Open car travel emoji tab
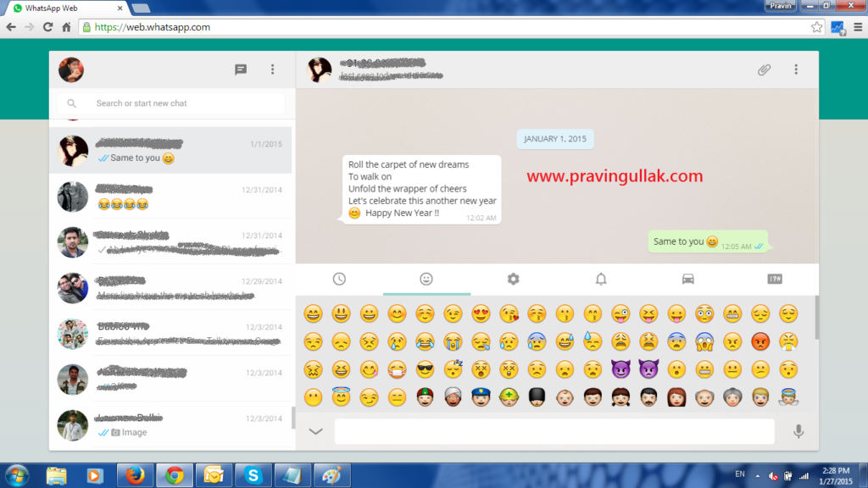Screen dimensions: 868x488 688,279
